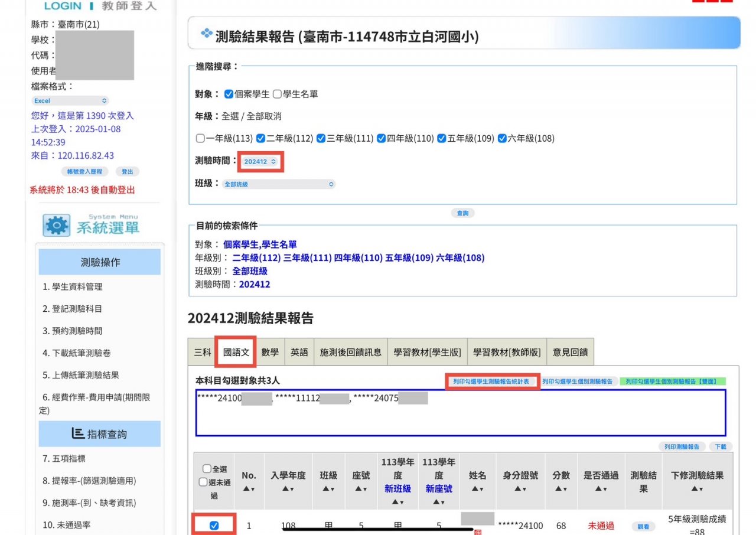This screenshot has height=535, width=756.
Task: Click 列印勾選學生測驗報告統計表 button
Action: tap(491, 382)
